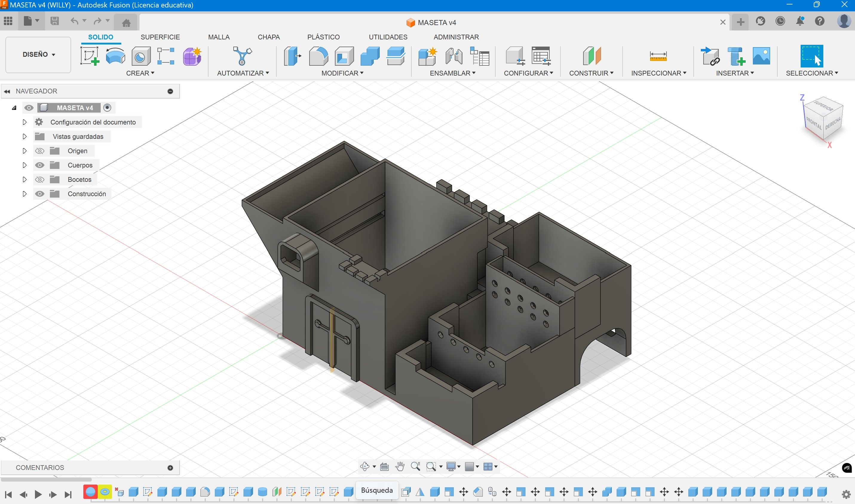Screen dimensions: 855x504
Task: Select the Shell tool icon
Action: coord(344,56)
